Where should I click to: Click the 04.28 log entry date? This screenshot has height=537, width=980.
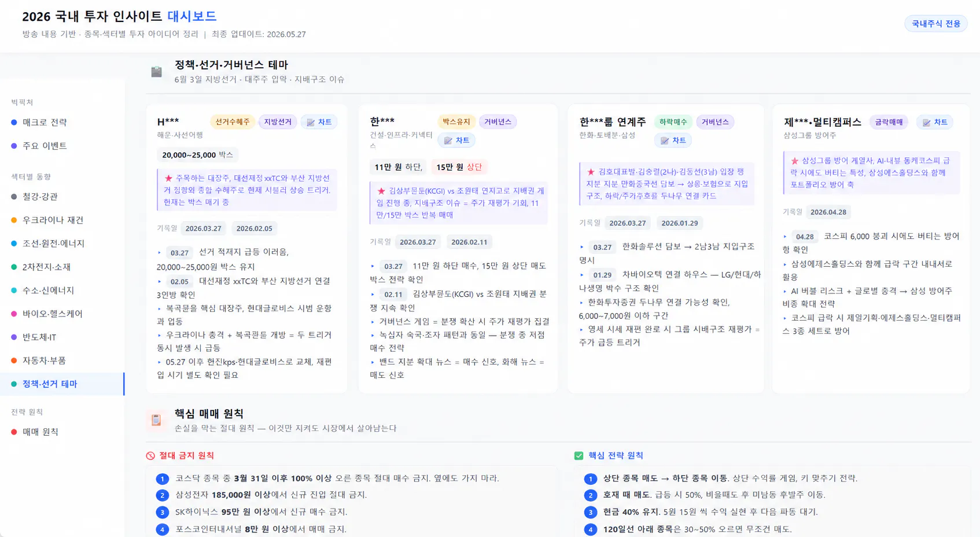[x=805, y=237]
